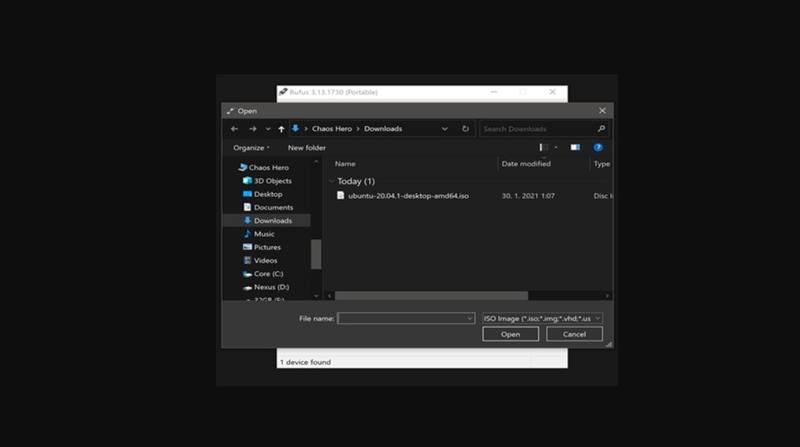The image size is (800, 447).
Task: Select ubuntu-20.04.1-desktop-amd64.iso file
Action: (x=408, y=195)
